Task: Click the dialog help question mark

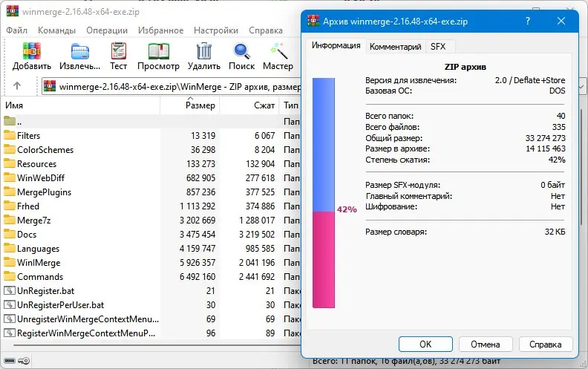Action: (528, 21)
